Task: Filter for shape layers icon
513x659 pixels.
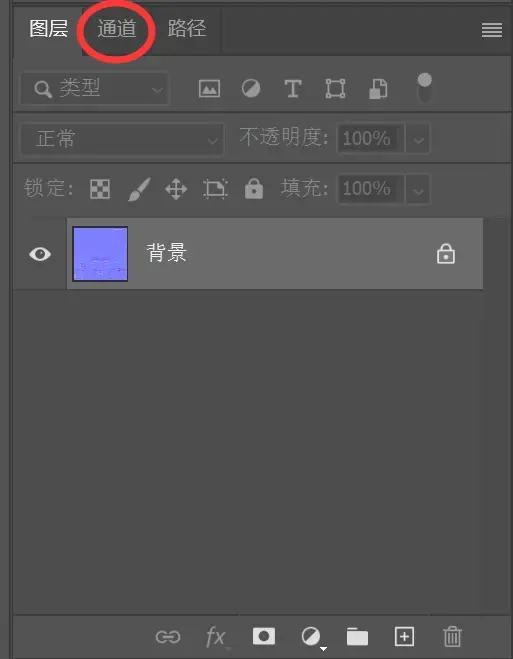Action: (335, 89)
